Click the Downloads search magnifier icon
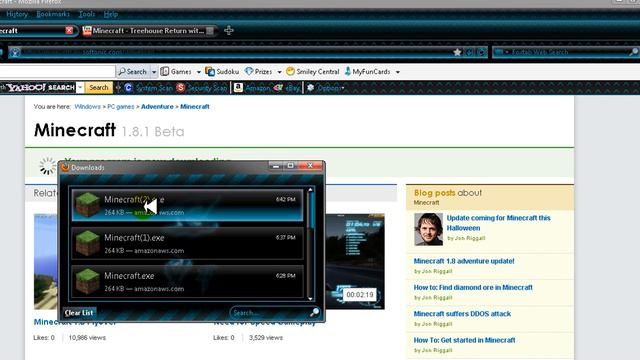The image size is (640, 360). (314, 313)
